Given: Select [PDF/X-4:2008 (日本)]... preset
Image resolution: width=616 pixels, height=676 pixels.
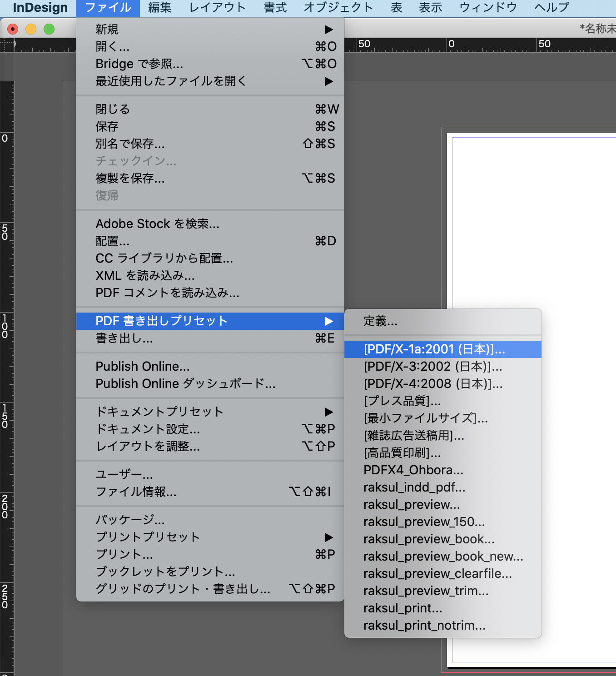Looking at the screenshot, I should (x=443, y=384).
